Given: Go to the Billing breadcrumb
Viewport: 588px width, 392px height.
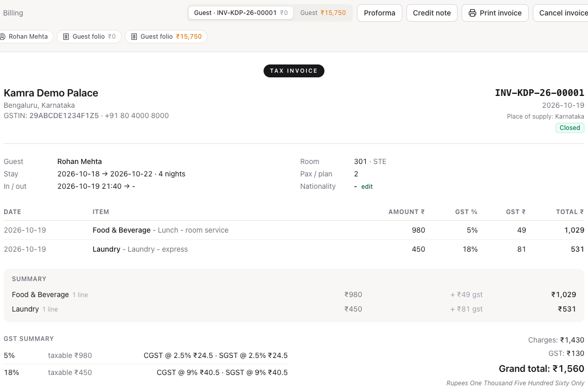Looking at the screenshot, I should (x=13, y=13).
